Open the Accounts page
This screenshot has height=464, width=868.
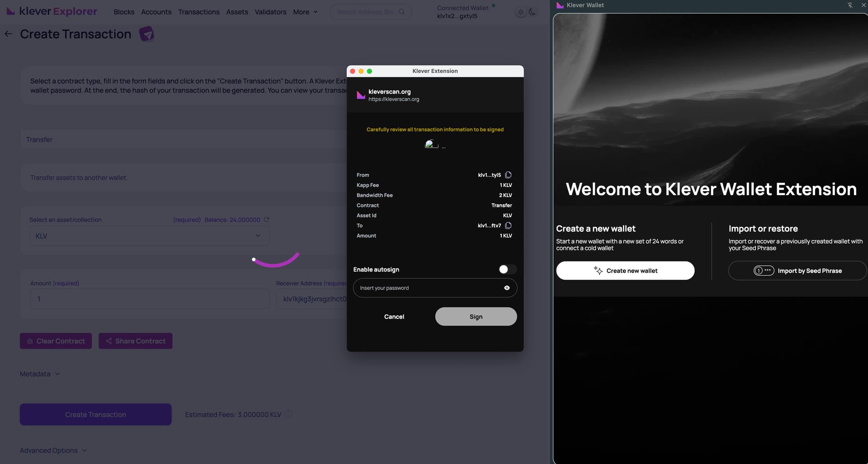[x=156, y=12]
